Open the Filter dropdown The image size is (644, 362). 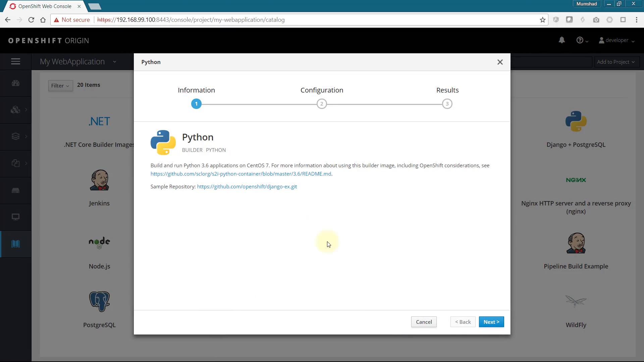coord(60,86)
